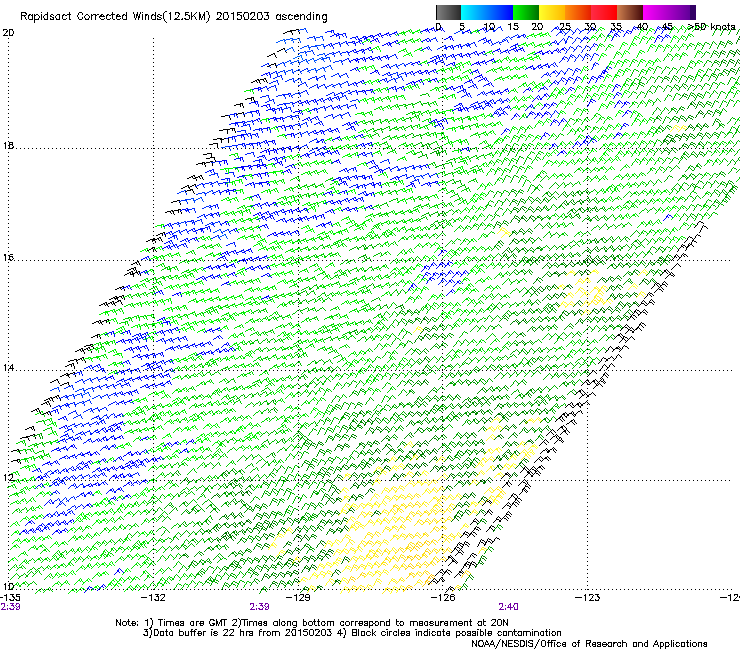This screenshot has width=740, height=650.
Task: Click the legend scale value '15'
Action: click(x=513, y=26)
